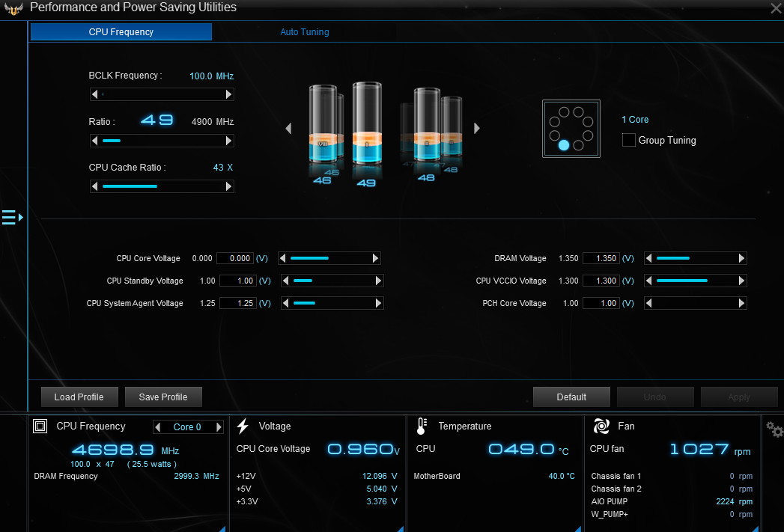Screen dimensions: 784x532
Task: Select the highlighted blue core dot
Action: pos(564,145)
